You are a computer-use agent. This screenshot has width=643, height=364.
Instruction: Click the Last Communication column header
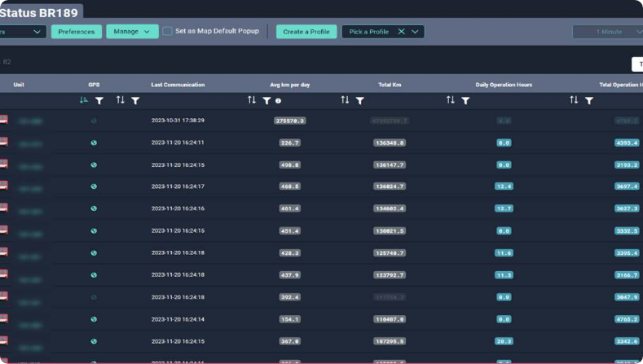[178, 85]
